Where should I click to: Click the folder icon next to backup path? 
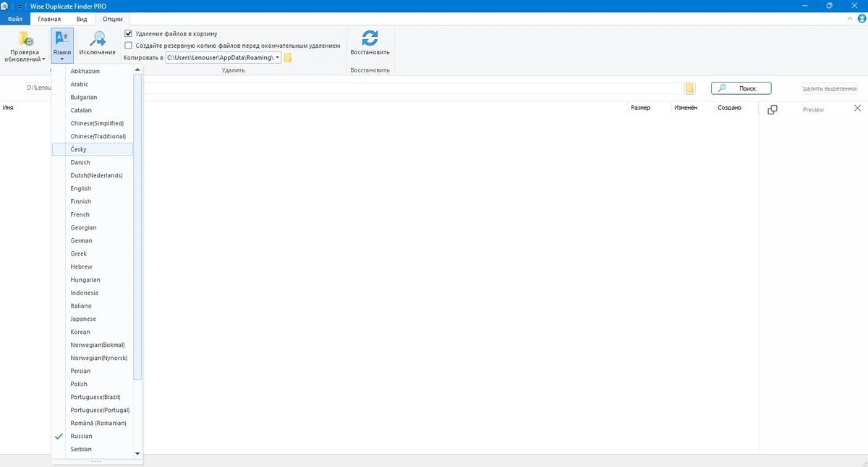pyautogui.click(x=288, y=58)
